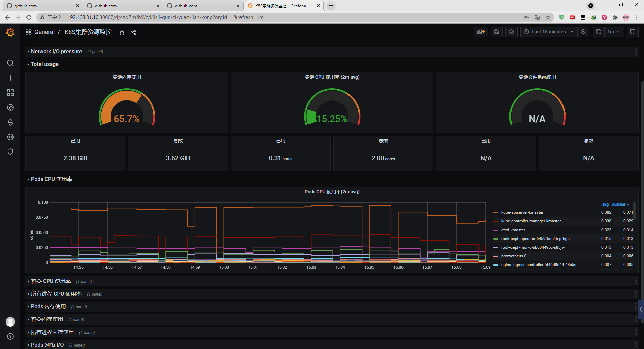Go back in browser history
The height and width of the screenshot is (349, 644).
(7, 17)
